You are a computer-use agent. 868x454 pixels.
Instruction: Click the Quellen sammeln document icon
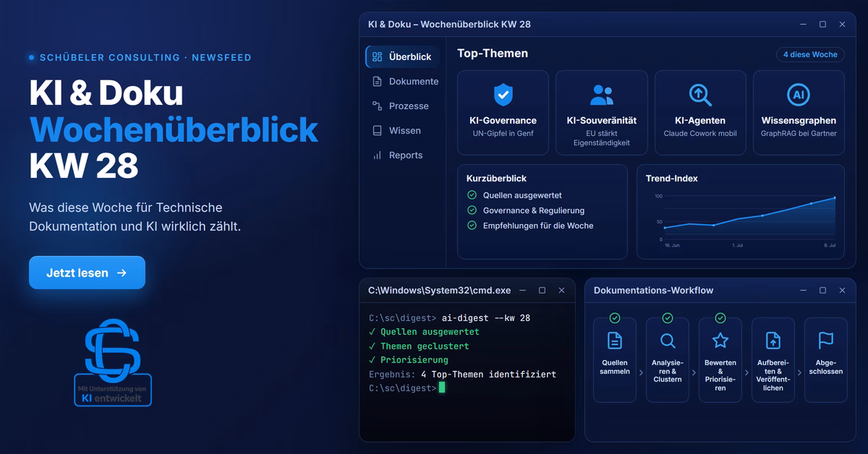pos(615,340)
